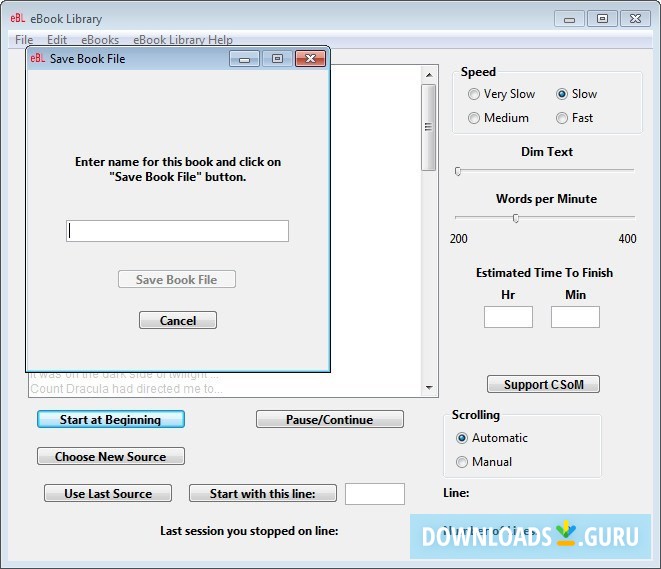Cancel the Save Book File dialog

[178, 320]
